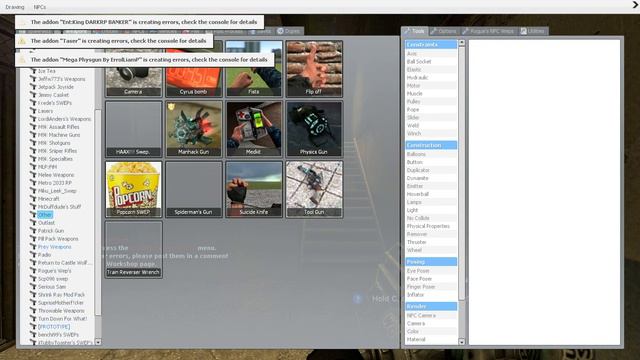Select the Physics Gun icon

tap(314, 129)
